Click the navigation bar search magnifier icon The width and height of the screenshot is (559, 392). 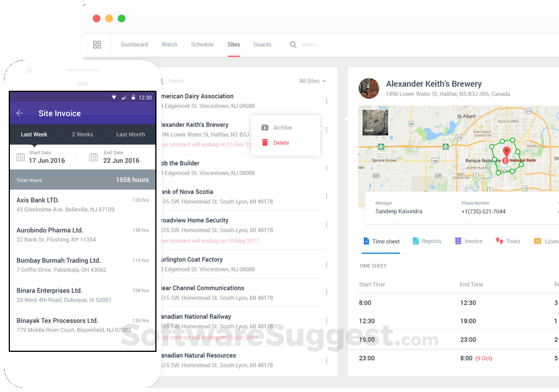[x=293, y=44]
